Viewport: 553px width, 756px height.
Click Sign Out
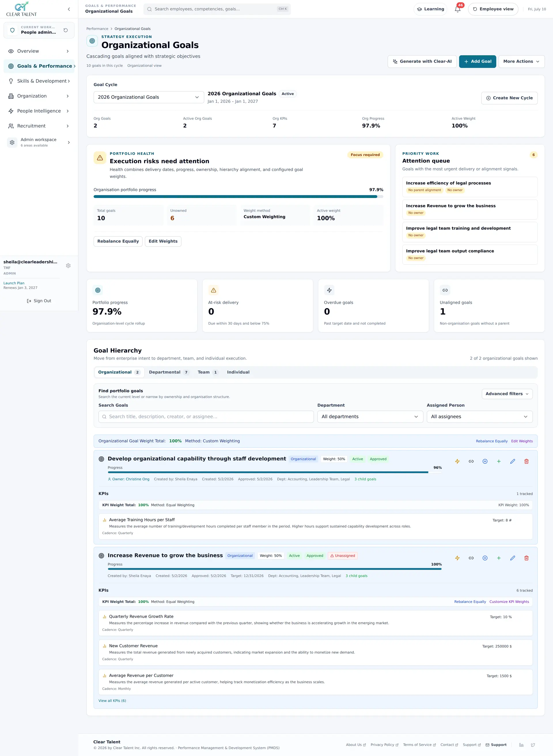[39, 301]
